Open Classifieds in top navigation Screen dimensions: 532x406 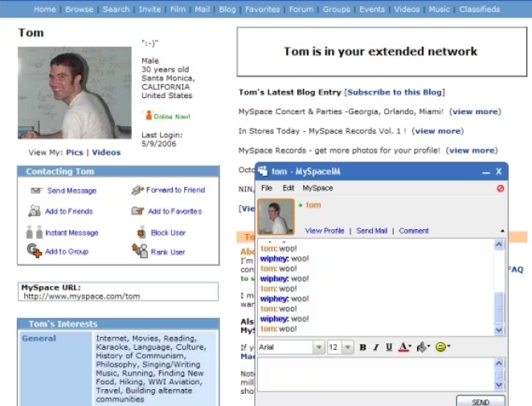tap(480, 9)
